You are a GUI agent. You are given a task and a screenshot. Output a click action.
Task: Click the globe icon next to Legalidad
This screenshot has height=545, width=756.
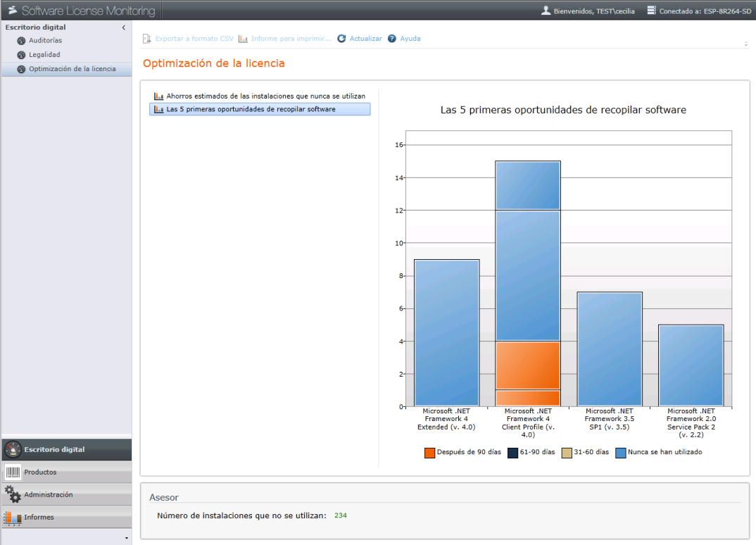click(21, 55)
